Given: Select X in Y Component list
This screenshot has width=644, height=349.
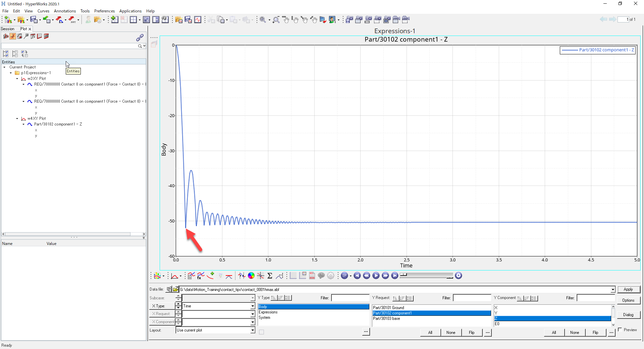Looking at the screenshot, I should pos(552,308).
